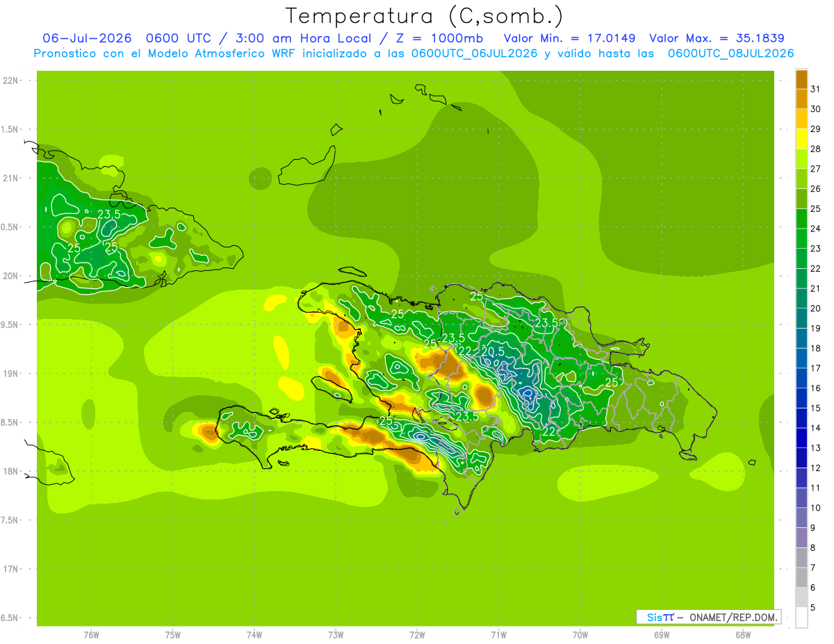834x644 pixels.
Task: Click the "17N" latitude axis label
Action: tap(12, 569)
